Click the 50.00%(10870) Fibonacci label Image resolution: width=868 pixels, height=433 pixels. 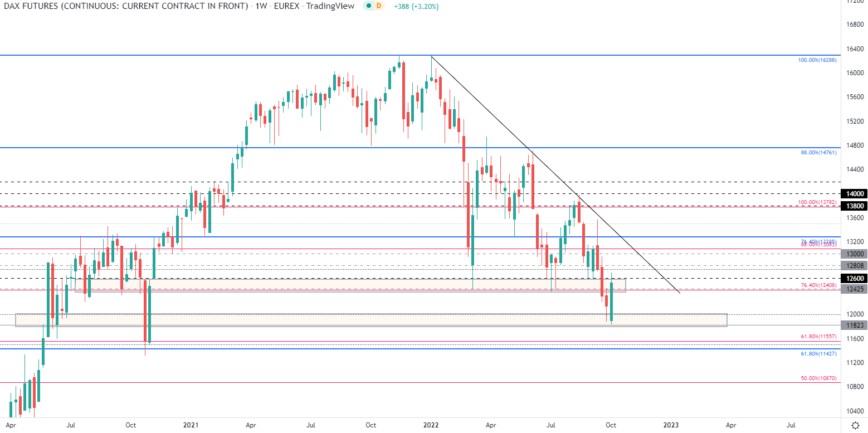819,378
